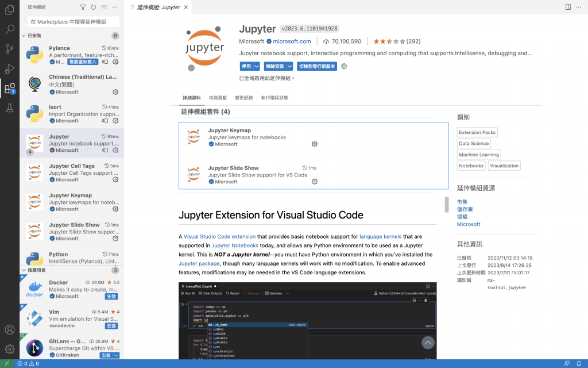
Task: Click errors and warnings count in status bar
Action: point(28,363)
